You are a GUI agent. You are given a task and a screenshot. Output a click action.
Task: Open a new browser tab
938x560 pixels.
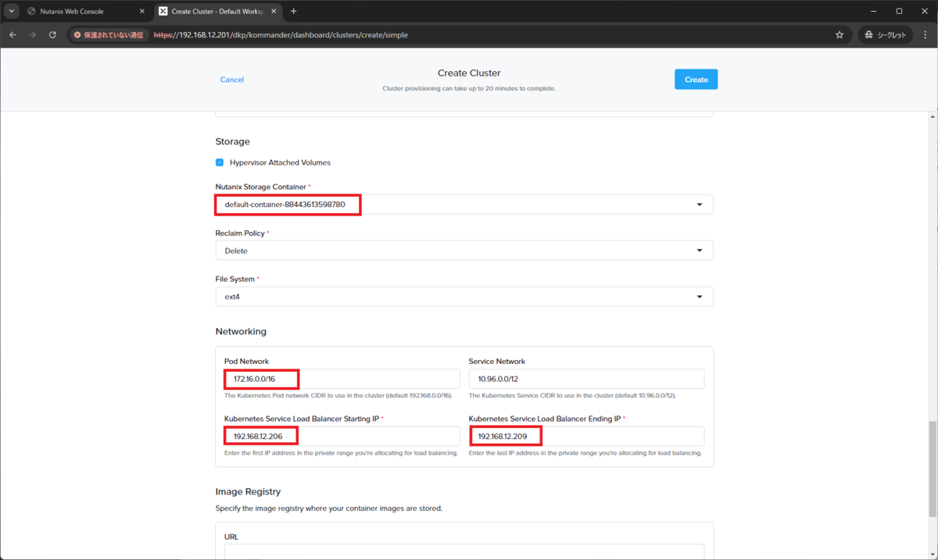click(293, 12)
